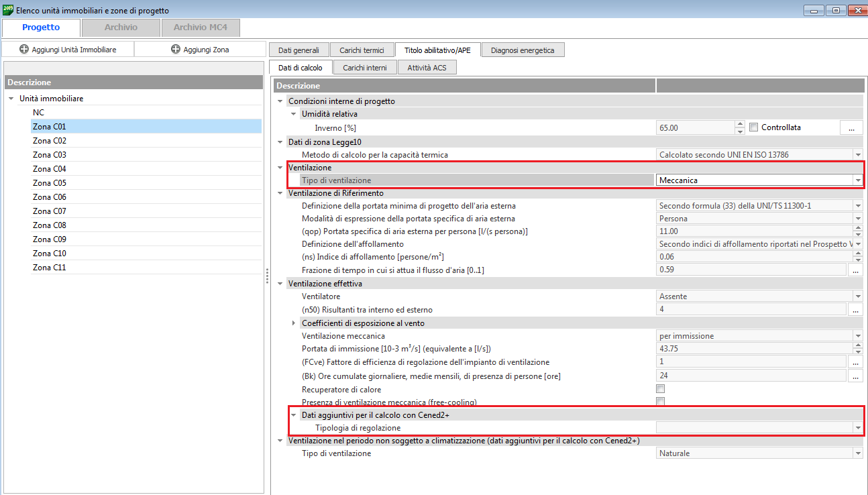Tick the Recuperatore di calore checkbox
Viewport: 868px width, 495px height.
[661, 389]
